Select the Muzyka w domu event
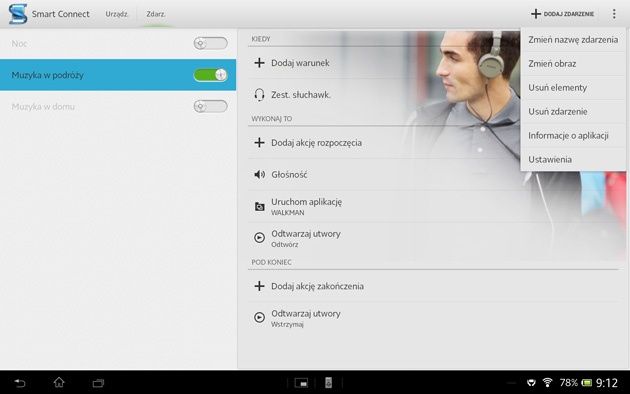The width and height of the screenshot is (630, 394). [x=118, y=106]
